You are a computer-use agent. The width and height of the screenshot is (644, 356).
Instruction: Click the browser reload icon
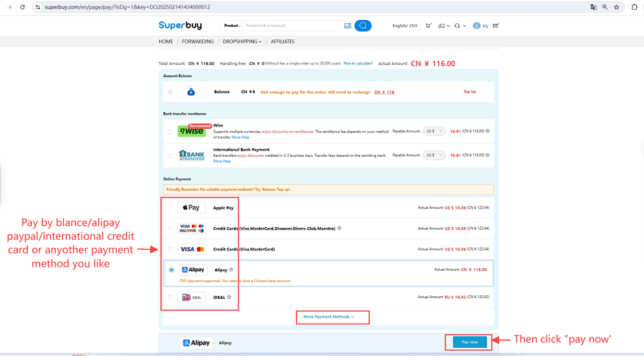click(x=23, y=7)
